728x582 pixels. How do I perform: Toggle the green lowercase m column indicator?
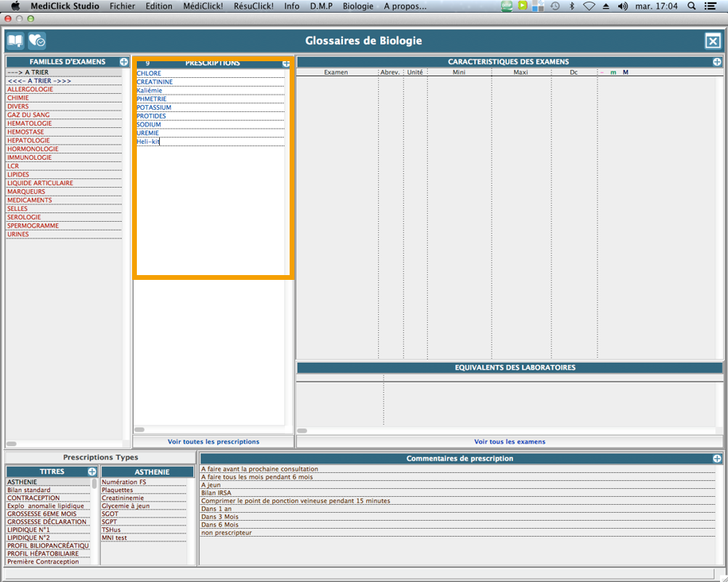click(613, 72)
